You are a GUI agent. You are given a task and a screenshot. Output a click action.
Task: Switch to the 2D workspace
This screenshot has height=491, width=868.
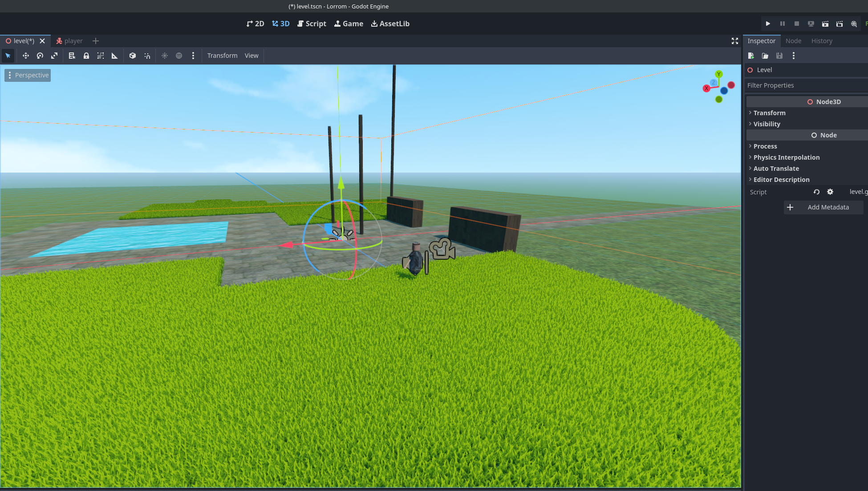255,24
